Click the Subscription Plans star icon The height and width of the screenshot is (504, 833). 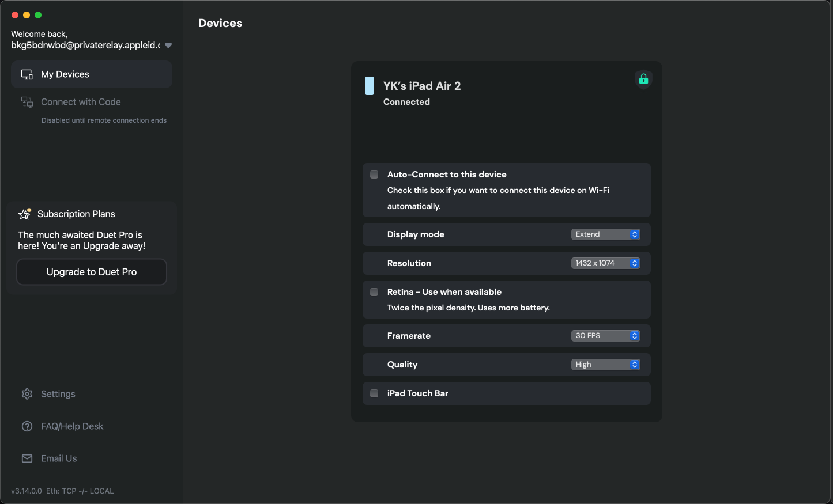coord(25,214)
